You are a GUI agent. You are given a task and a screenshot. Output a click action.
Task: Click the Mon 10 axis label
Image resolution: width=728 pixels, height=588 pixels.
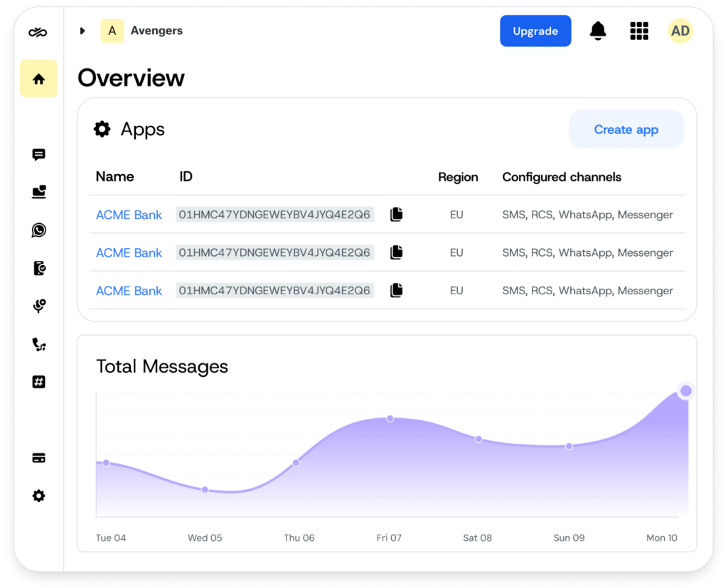(x=662, y=538)
